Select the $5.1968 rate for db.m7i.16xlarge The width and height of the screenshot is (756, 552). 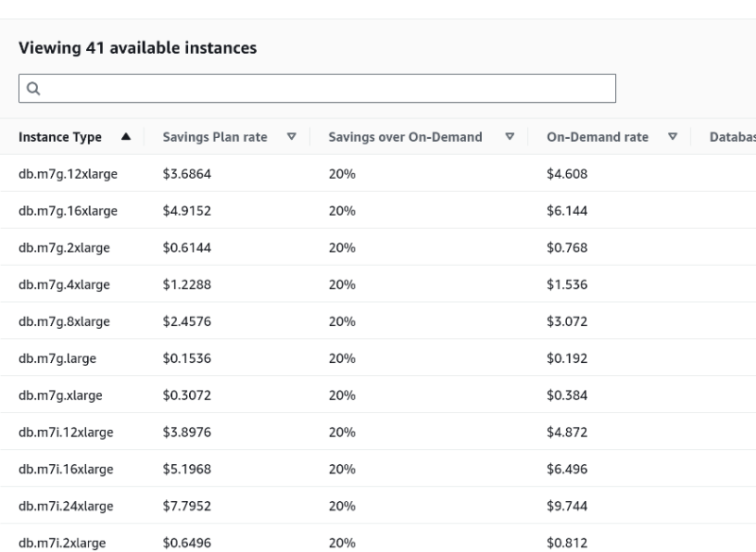coord(187,469)
